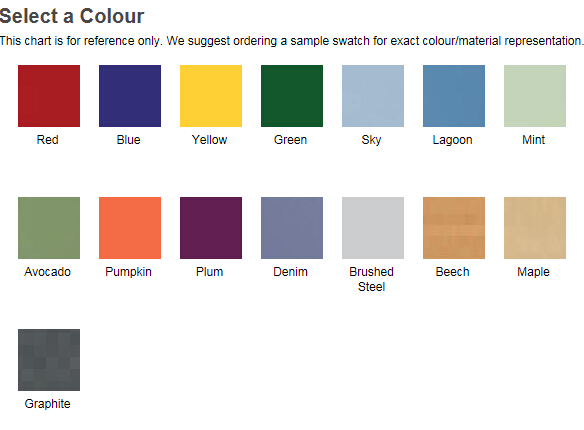Select the Plum colour swatch
The width and height of the screenshot is (584, 430).
click(211, 228)
